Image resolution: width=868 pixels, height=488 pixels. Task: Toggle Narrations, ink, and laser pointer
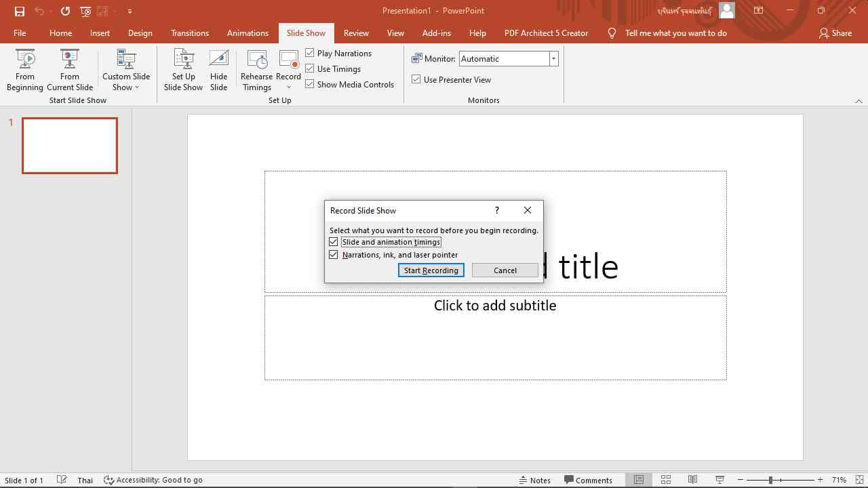[334, 255]
